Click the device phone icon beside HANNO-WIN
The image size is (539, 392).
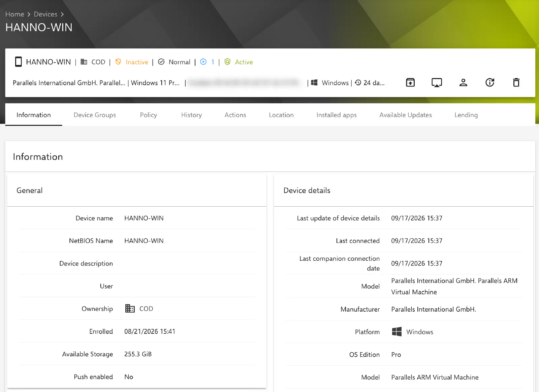(19, 62)
